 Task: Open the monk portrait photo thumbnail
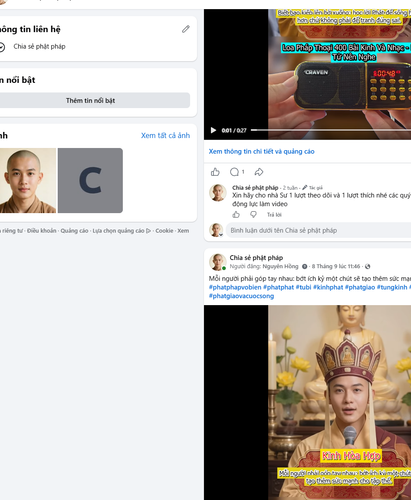tap(28, 180)
